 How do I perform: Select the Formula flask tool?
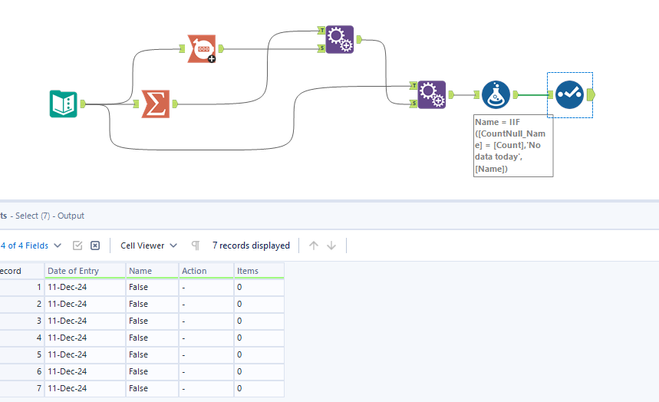(x=496, y=95)
